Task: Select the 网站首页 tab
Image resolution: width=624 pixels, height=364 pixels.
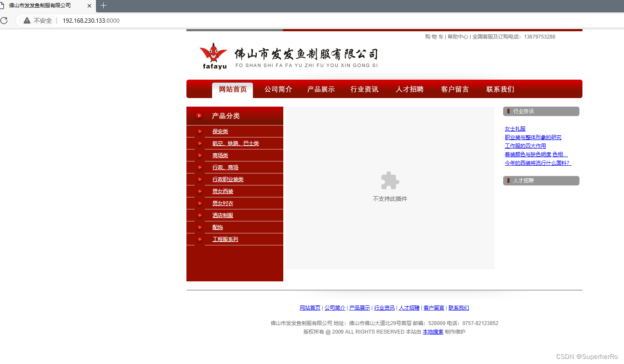Action: pyautogui.click(x=232, y=89)
